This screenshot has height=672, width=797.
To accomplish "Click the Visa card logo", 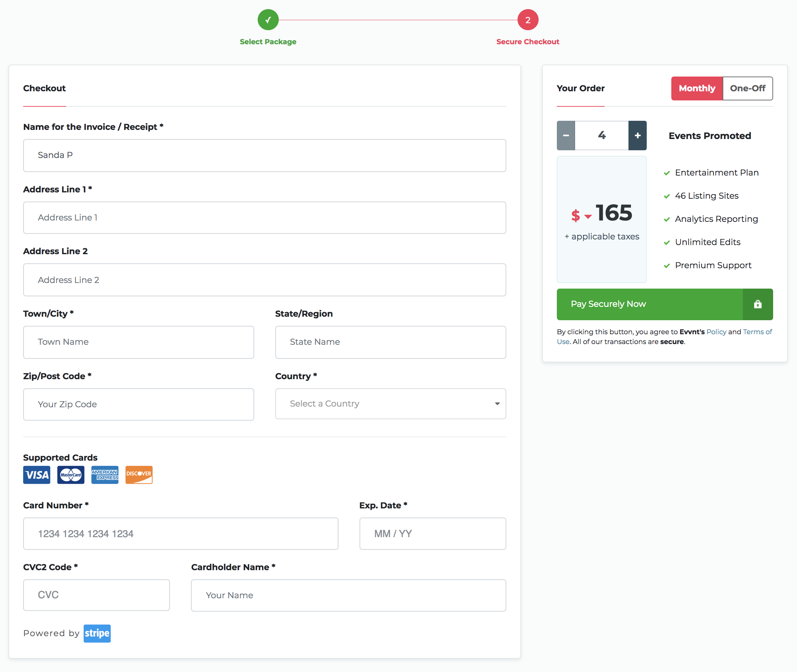I will (x=37, y=475).
